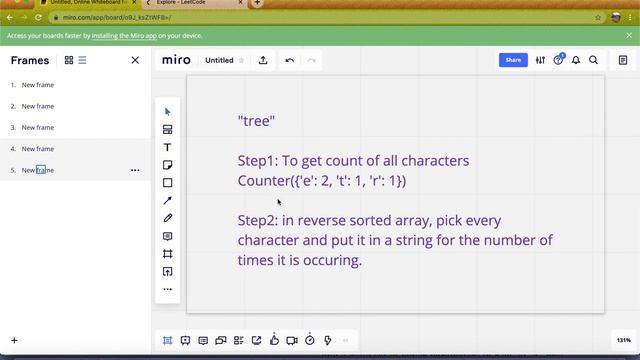Star the Untitled board as favorite
The width and height of the screenshot is (640, 360).
coord(242,60)
